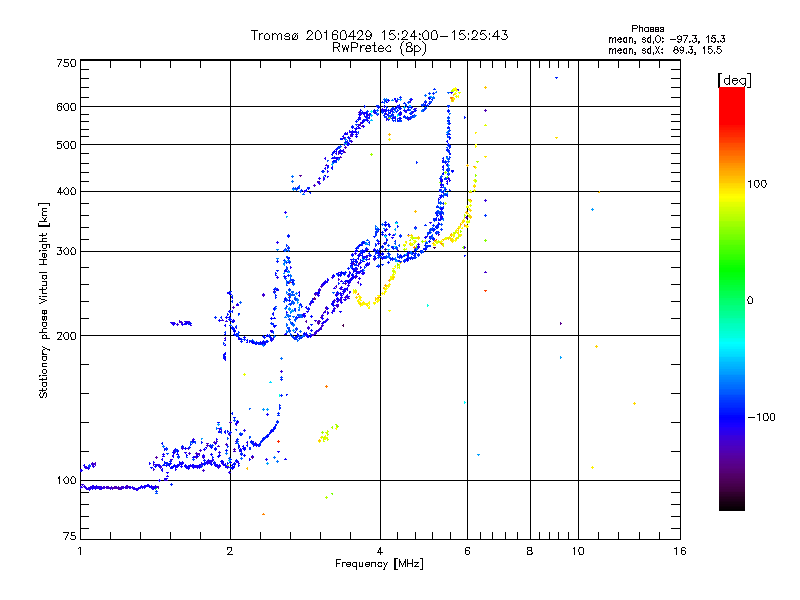Click x-axis tick label '1'
The image size is (800, 600).
point(80,551)
